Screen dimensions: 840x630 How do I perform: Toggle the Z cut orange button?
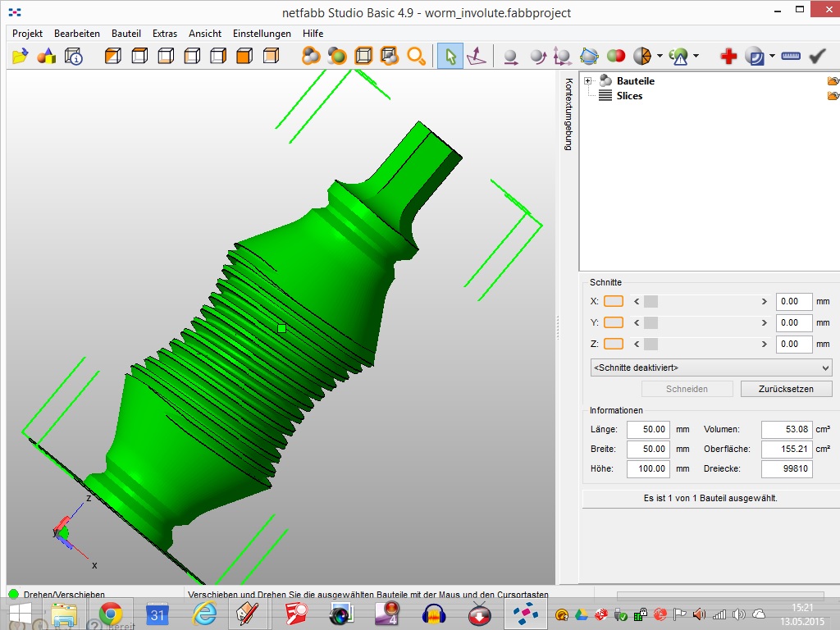pyautogui.click(x=613, y=344)
